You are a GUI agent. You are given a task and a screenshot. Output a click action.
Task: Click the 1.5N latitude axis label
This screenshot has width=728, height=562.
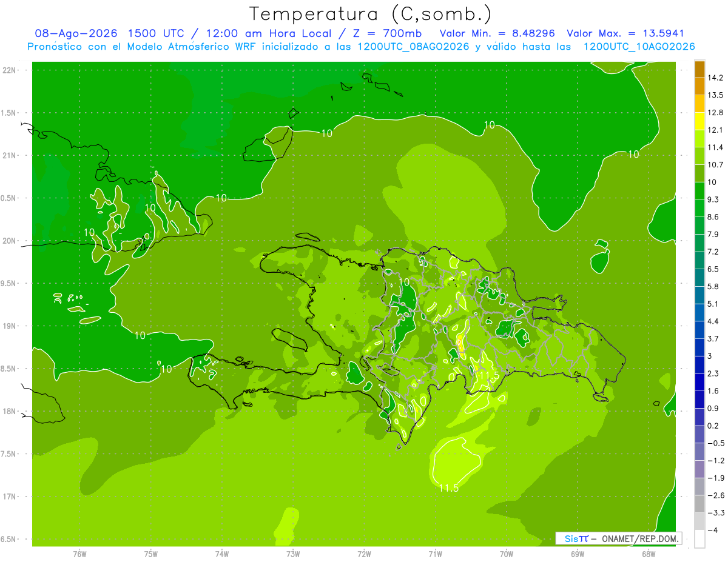[8, 113]
